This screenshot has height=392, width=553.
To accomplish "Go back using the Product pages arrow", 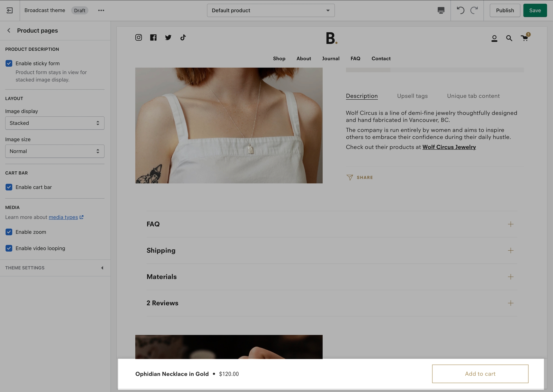I will coord(9,30).
